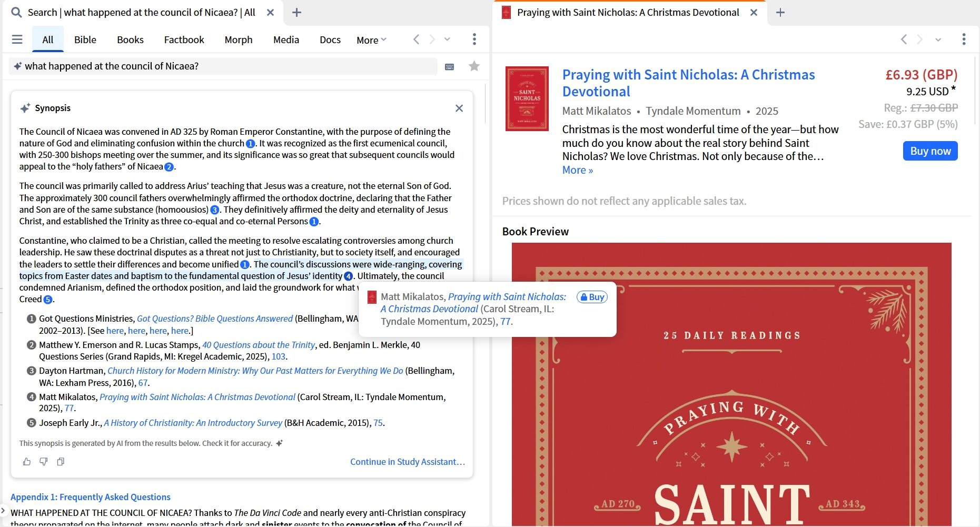The width and height of the screenshot is (980, 527).
Task: Open Church History for Modern Ministry source
Action: point(255,371)
